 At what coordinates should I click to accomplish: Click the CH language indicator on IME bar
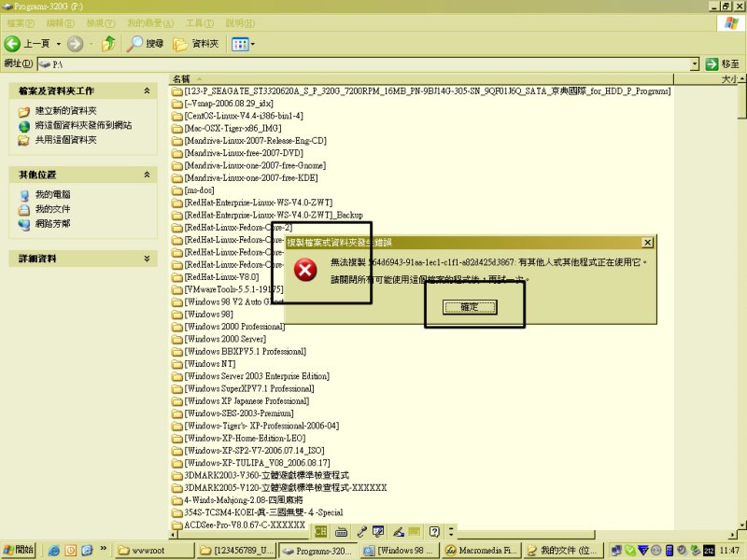pos(320,531)
